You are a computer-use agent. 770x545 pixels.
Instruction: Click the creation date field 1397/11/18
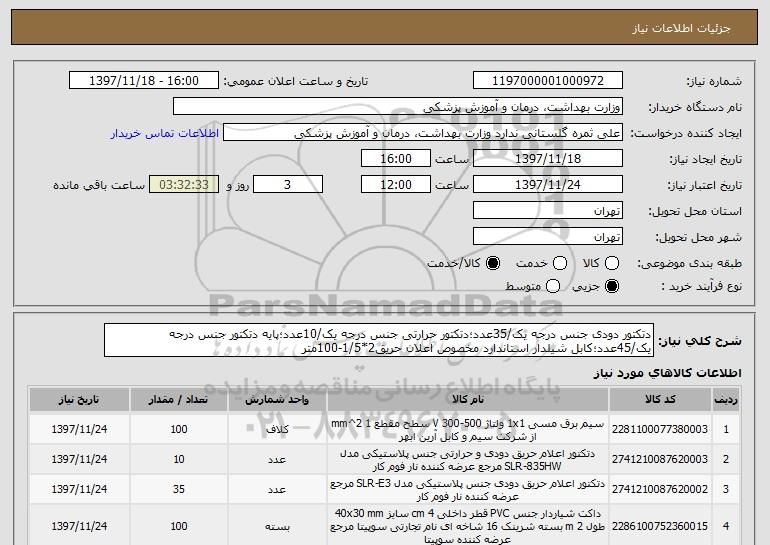pos(548,159)
